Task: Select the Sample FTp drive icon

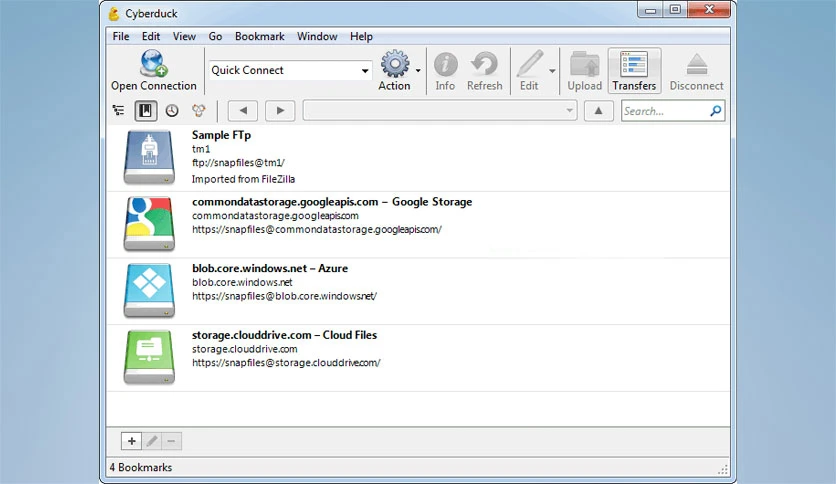Action: click(149, 158)
